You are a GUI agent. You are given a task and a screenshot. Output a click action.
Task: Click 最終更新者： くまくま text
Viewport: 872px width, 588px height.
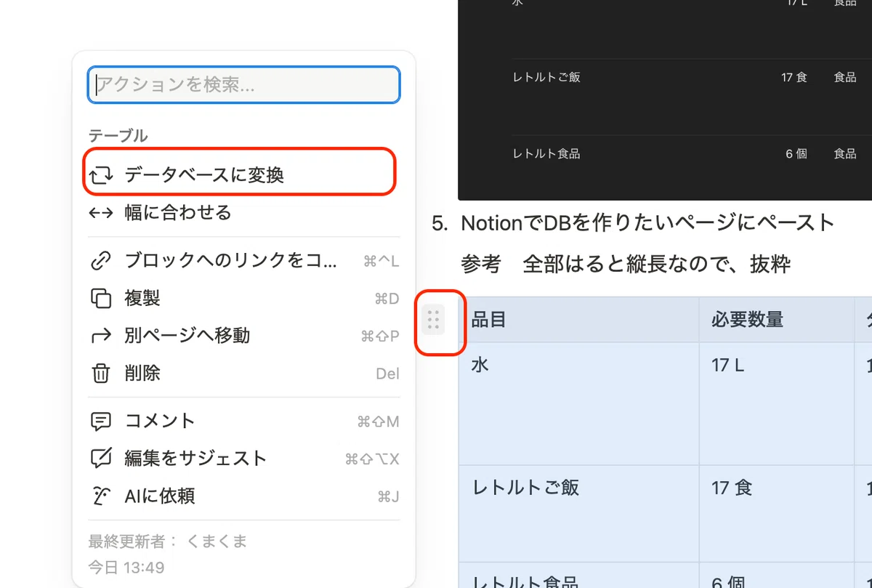point(168,541)
